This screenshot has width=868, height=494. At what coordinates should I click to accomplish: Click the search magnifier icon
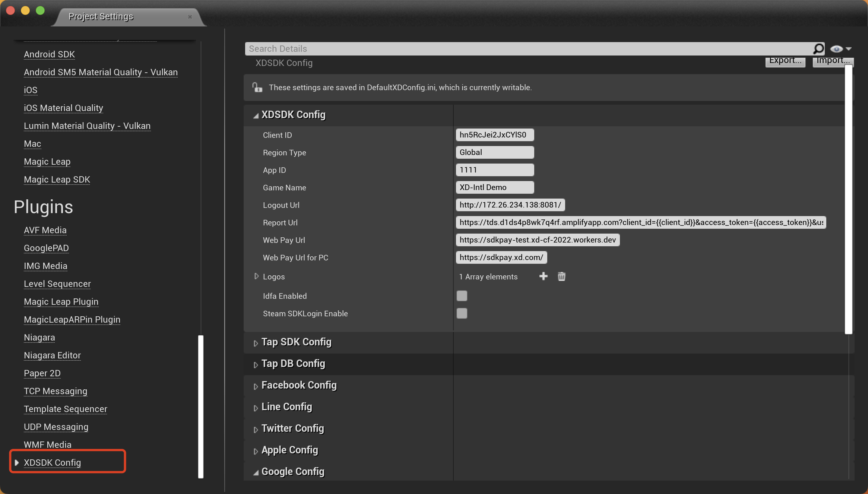(x=818, y=49)
